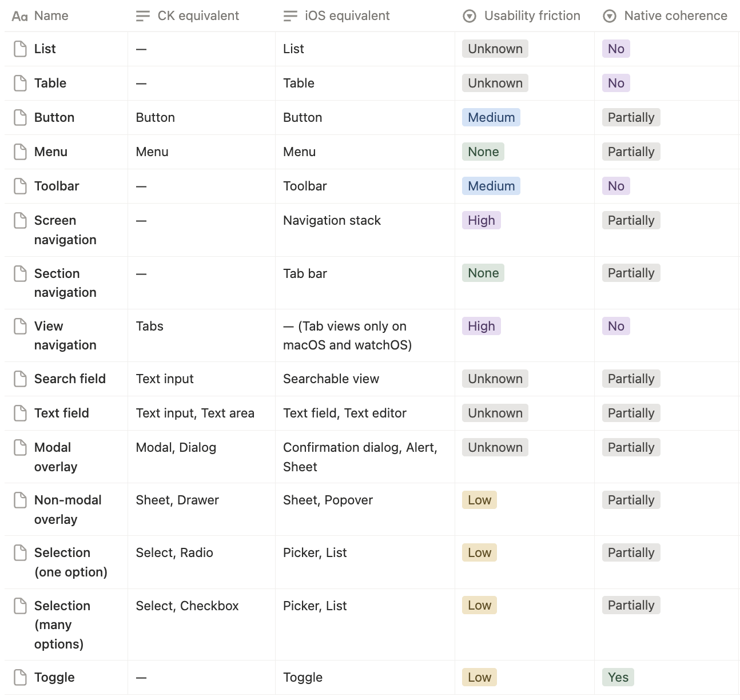This screenshot has width=740, height=700.
Task: Click the select icon on Usability friction header
Action: 469,15
